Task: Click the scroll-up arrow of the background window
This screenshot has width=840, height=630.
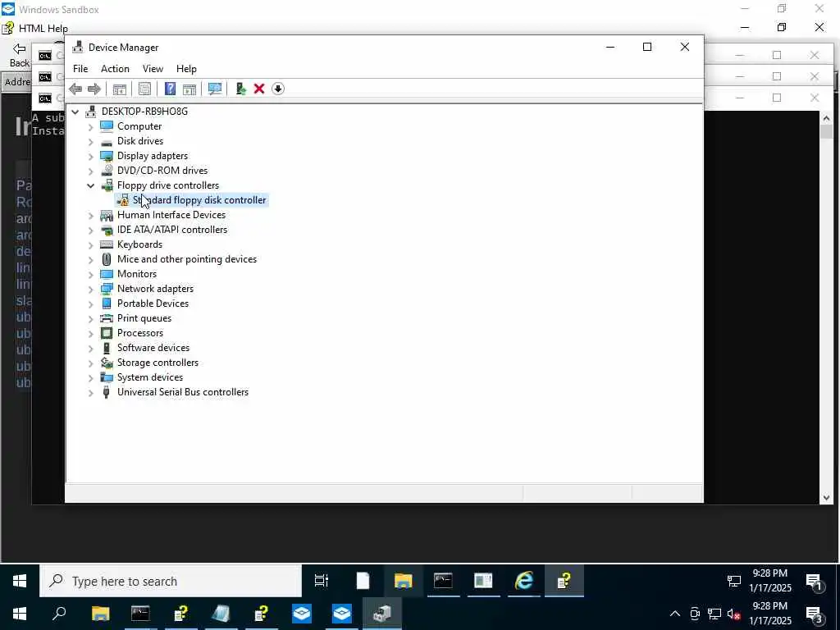Action: coord(826,118)
